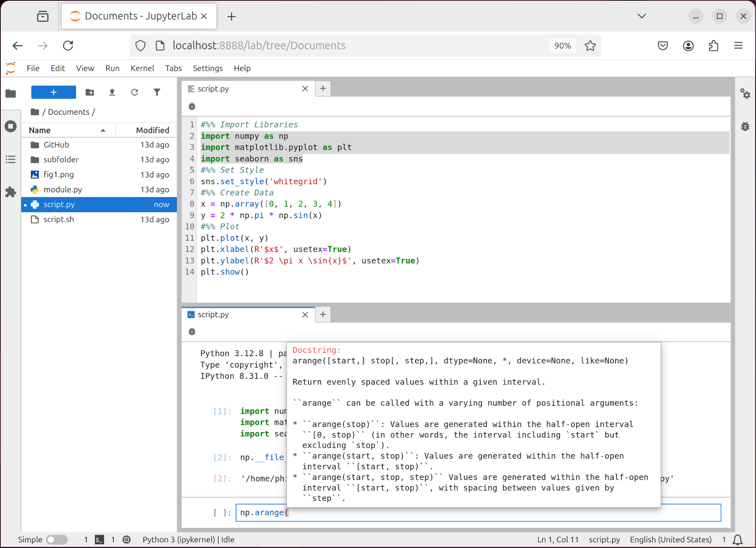
Task: Open the notifications bell in status bar
Action: [x=738, y=539]
